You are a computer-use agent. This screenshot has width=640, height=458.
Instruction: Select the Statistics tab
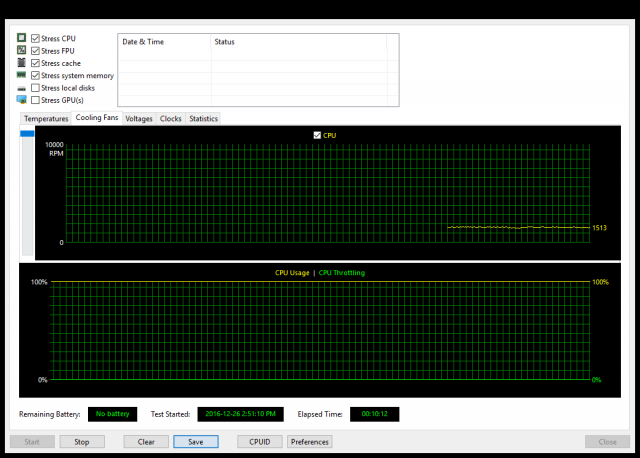pos(203,119)
